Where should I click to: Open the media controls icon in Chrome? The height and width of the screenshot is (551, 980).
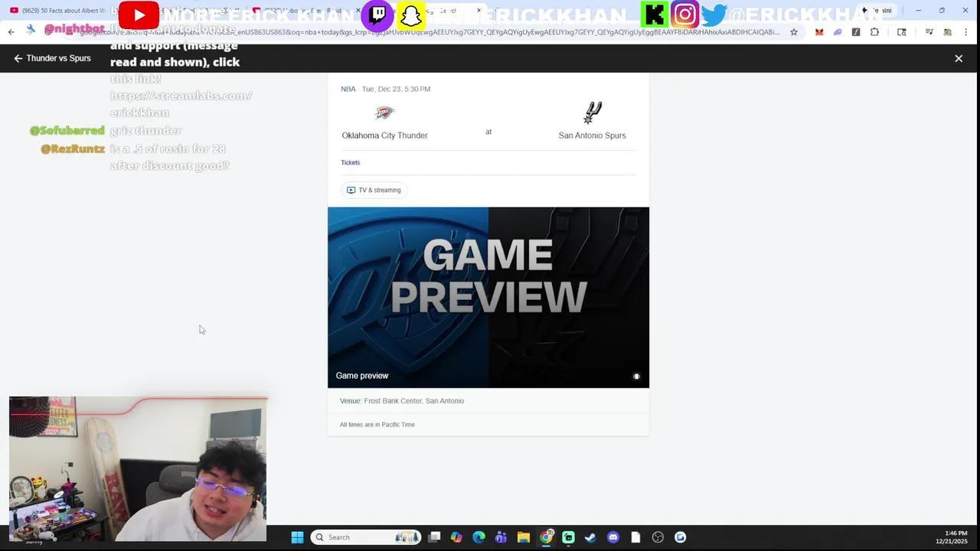pos(929,32)
